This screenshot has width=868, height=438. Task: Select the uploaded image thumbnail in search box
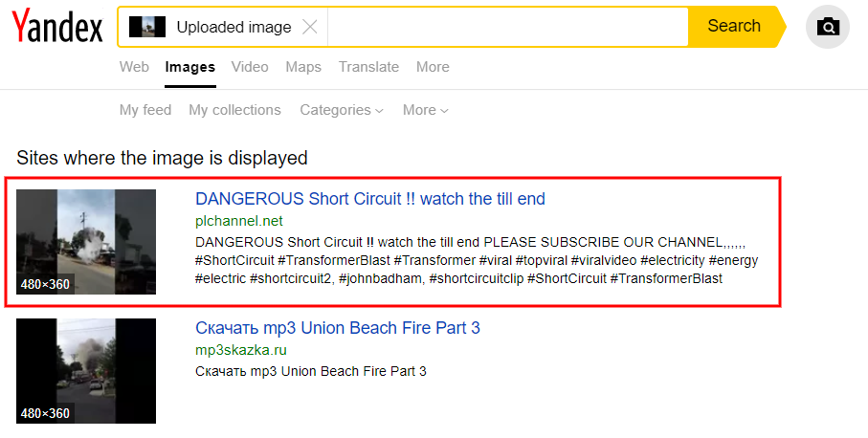point(147,27)
